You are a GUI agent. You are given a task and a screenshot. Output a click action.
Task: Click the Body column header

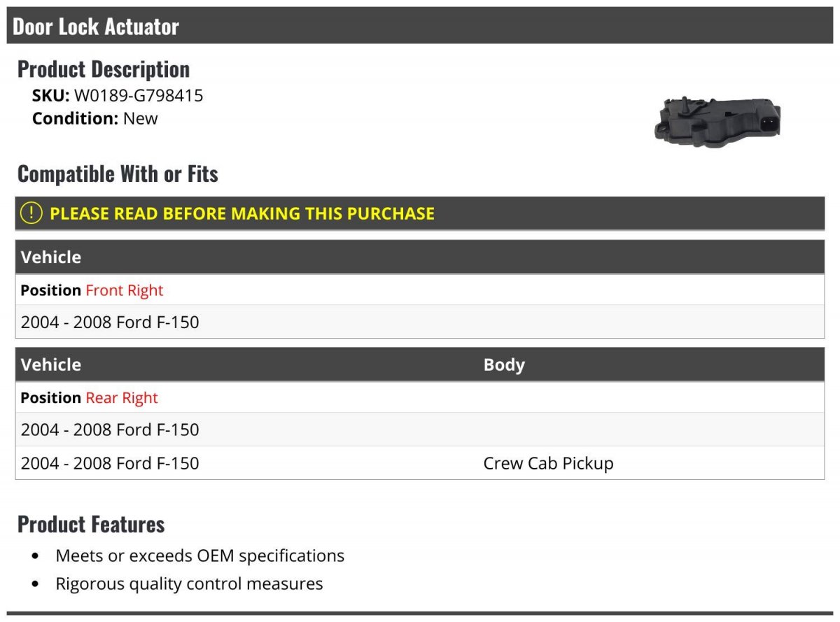click(504, 365)
